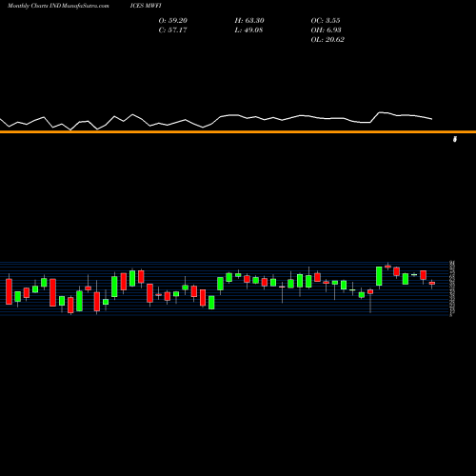Viewport: 476px width, 476px height.
Task: Select the low price value L: 49.08
Action: (x=248, y=30)
